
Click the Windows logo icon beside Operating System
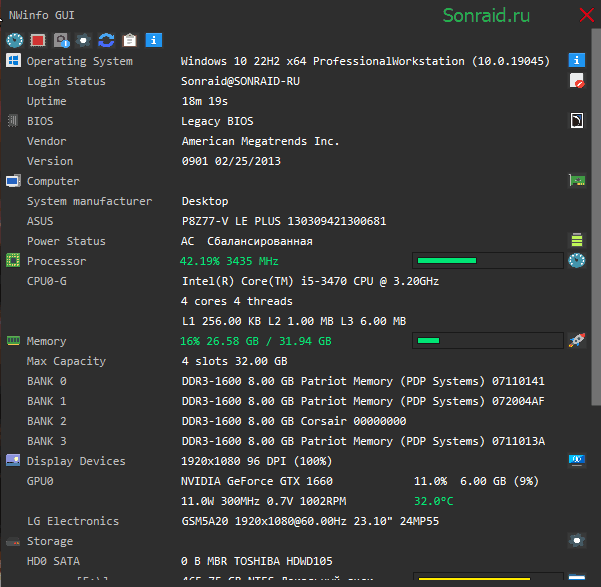pos(13,61)
